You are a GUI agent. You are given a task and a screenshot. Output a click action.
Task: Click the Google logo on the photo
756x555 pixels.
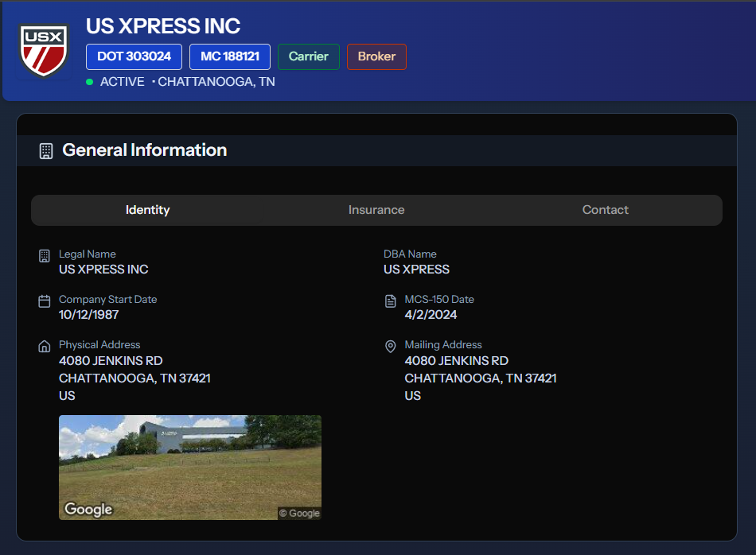coord(88,509)
